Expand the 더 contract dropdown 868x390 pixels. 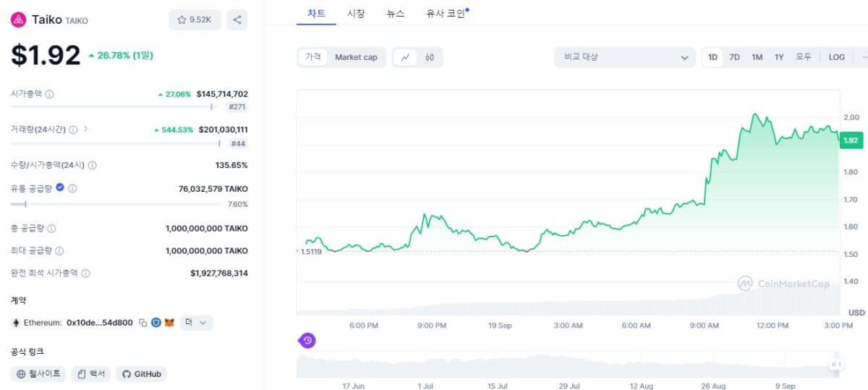click(195, 323)
